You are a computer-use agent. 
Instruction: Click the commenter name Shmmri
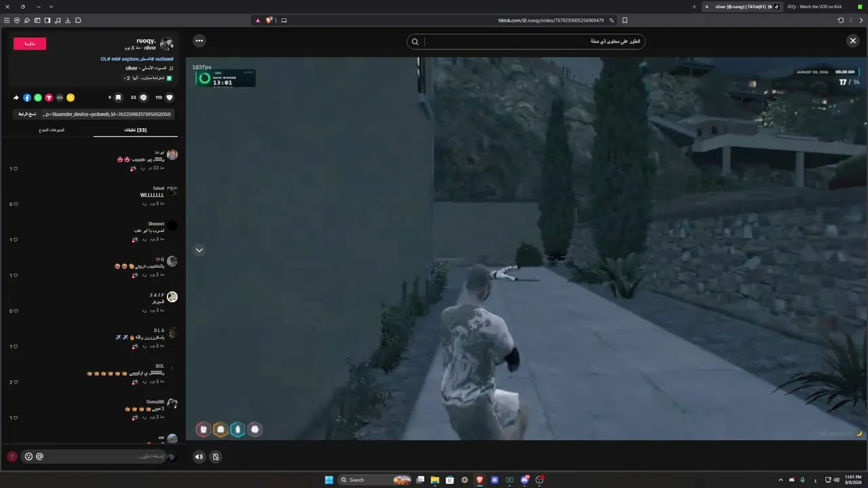tap(156, 224)
